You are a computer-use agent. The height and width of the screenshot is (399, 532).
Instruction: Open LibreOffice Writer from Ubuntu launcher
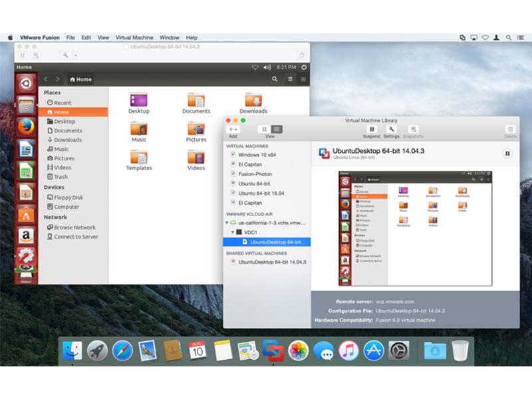26,149
